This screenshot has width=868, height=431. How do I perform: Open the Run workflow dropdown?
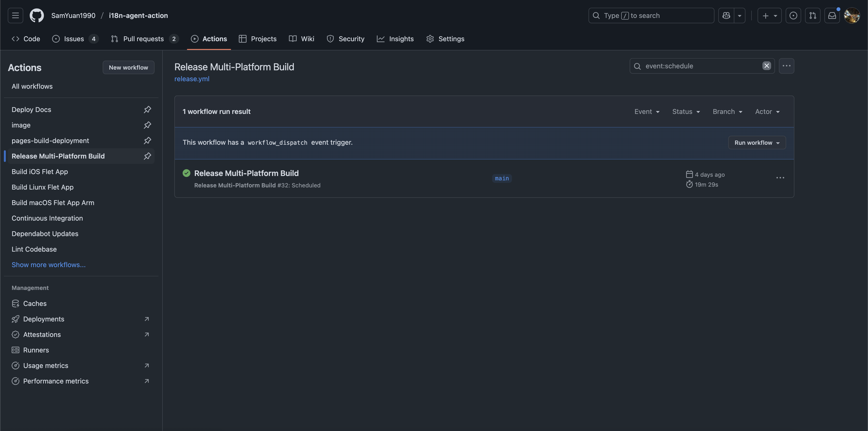coord(757,143)
